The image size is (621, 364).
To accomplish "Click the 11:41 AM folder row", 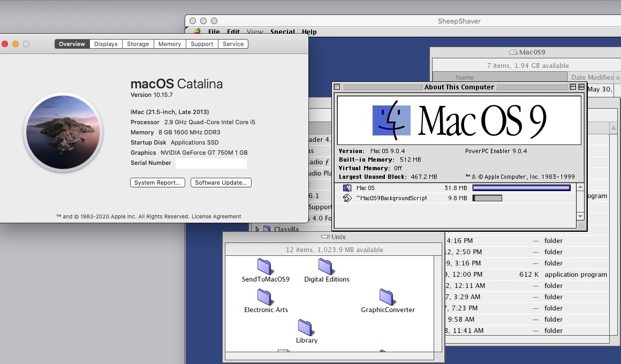I will (527, 330).
